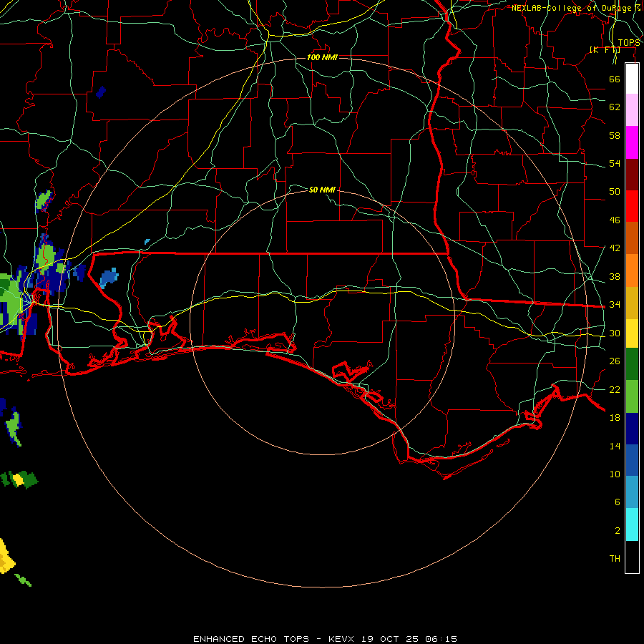Click the legend value 14
Screen dimensions: 644x644
[x=615, y=446]
